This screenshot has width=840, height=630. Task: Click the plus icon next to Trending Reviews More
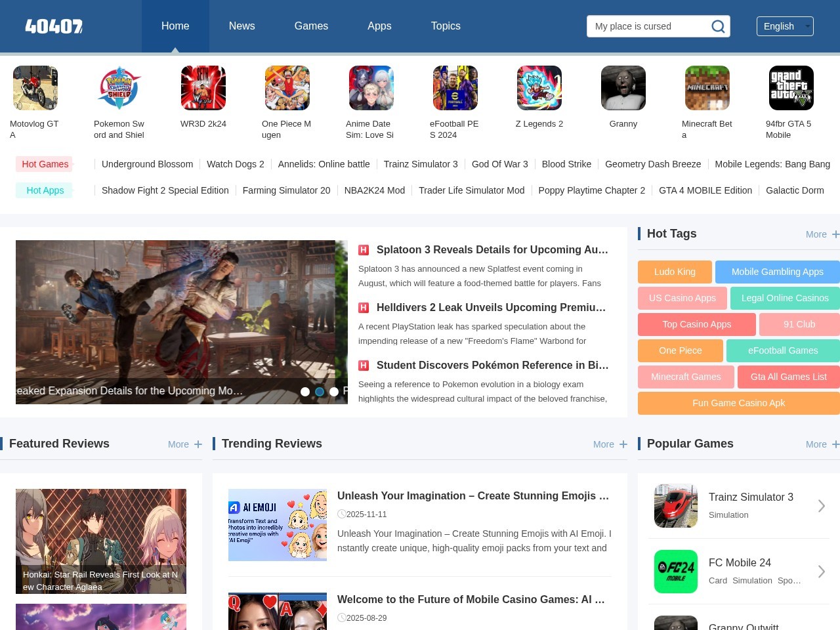pyautogui.click(x=623, y=444)
